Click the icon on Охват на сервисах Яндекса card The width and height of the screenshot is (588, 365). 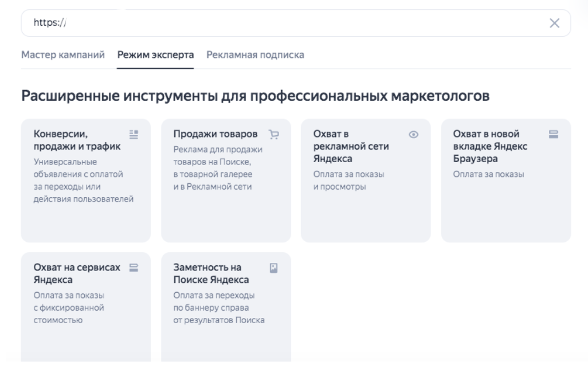pos(134,268)
